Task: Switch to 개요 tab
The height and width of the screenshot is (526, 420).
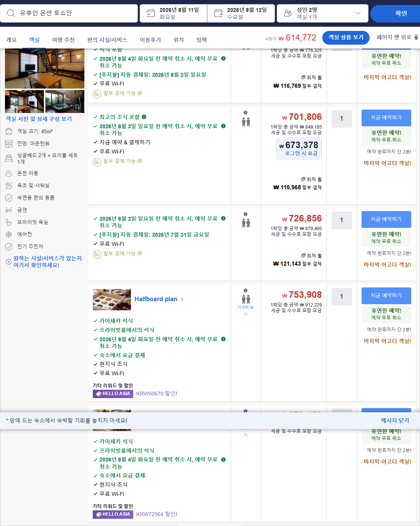Action: [11, 40]
